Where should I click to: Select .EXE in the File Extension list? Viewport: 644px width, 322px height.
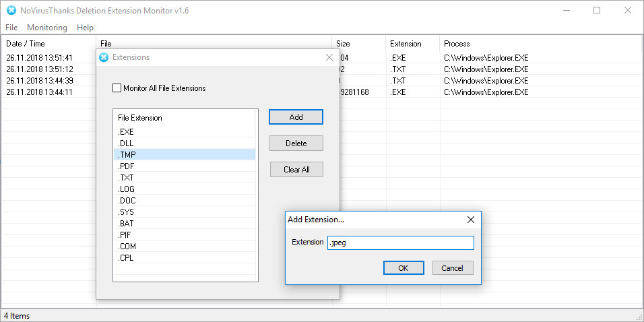[x=184, y=132]
